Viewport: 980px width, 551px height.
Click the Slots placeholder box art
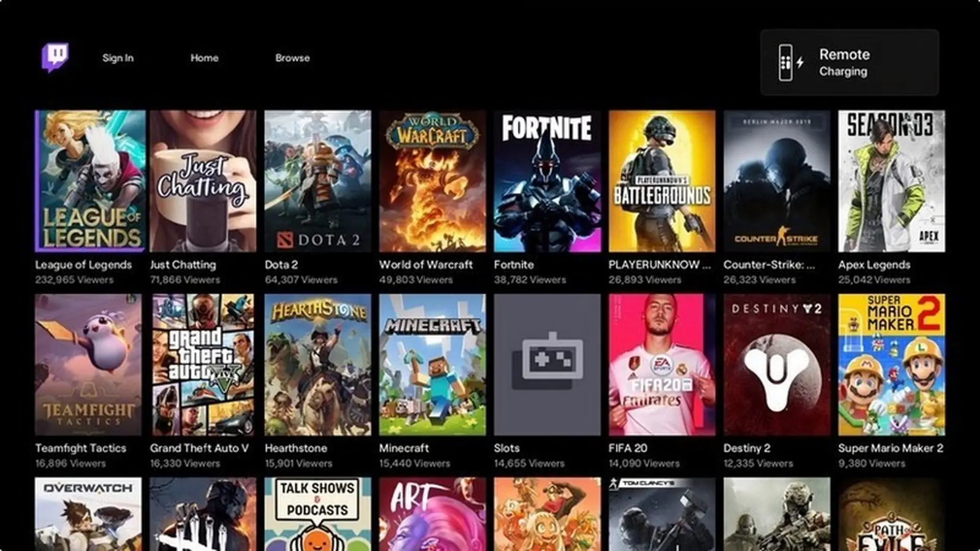click(546, 365)
